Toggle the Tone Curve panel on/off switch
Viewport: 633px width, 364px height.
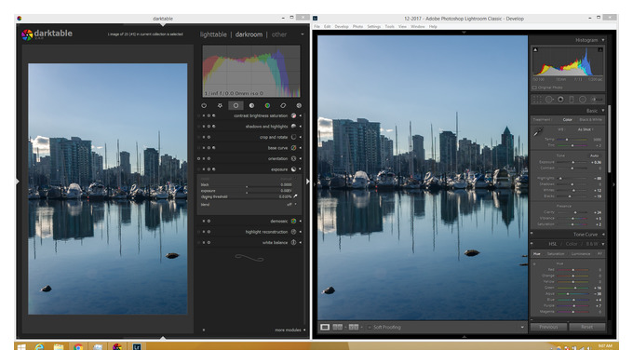click(x=532, y=234)
